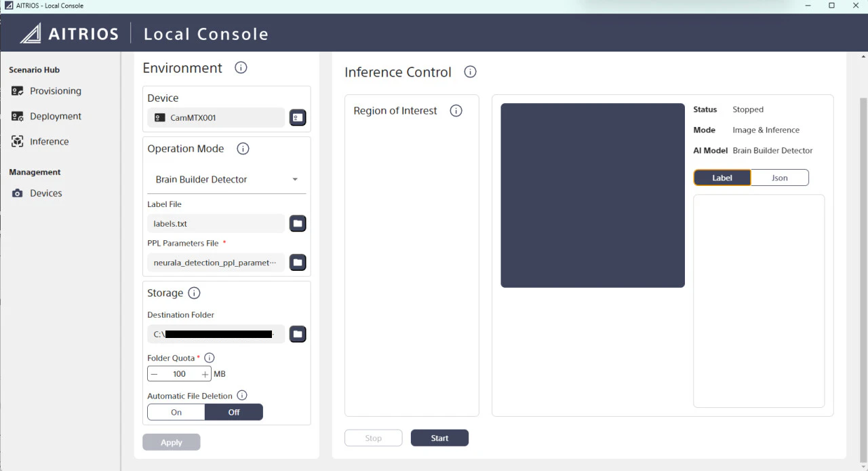This screenshot has width=868, height=471.
Task: Click the Deployment sidebar icon
Action: point(18,116)
